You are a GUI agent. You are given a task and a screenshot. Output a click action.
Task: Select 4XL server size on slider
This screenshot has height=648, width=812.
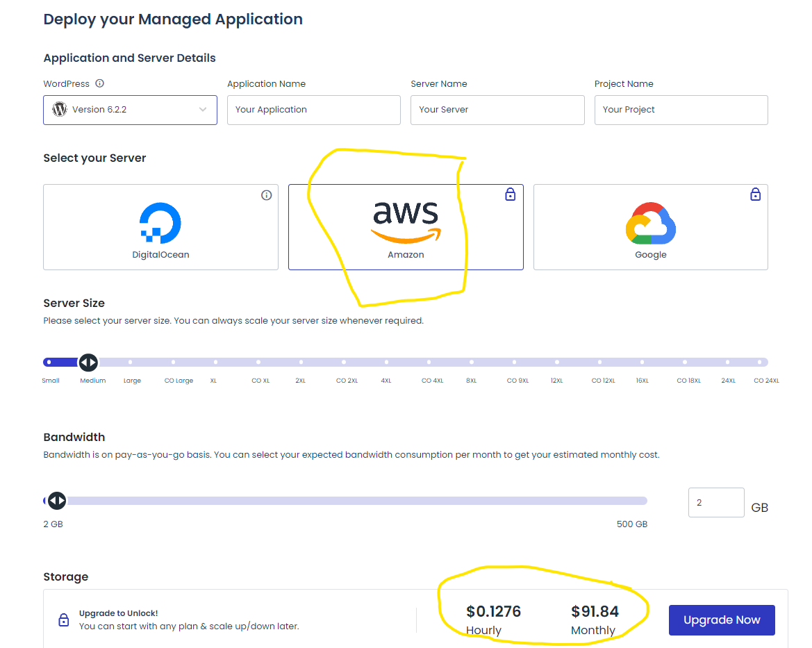(x=386, y=362)
